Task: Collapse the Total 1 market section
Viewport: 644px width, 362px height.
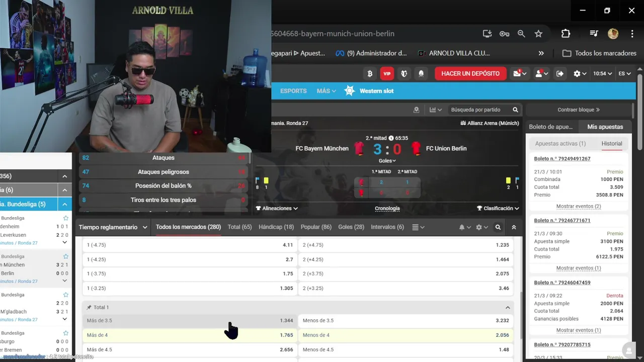Action: (x=508, y=308)
